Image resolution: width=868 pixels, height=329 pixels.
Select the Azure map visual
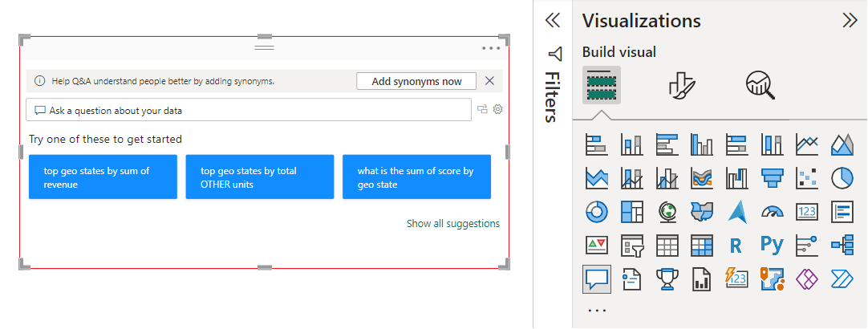tap(736, 212)
